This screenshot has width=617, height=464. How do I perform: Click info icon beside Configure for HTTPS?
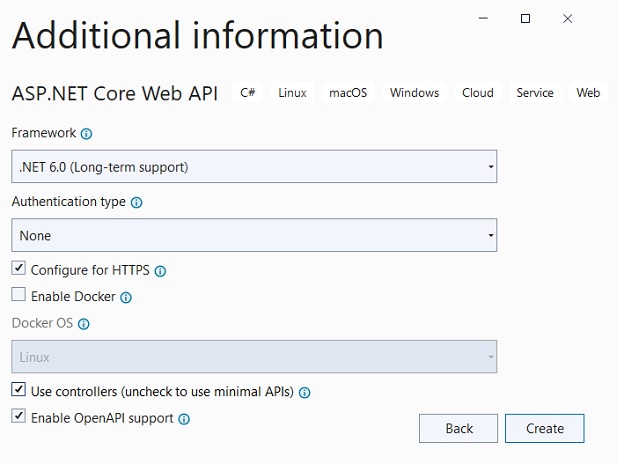(160, 271)
